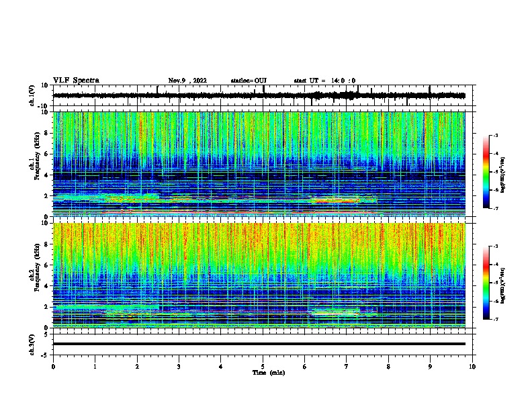Click the "2" kHz tick on ch.1 spectrogram
The height and width of the screenshot is (411, 532).
pyautogui.click(x=46, y=196)
